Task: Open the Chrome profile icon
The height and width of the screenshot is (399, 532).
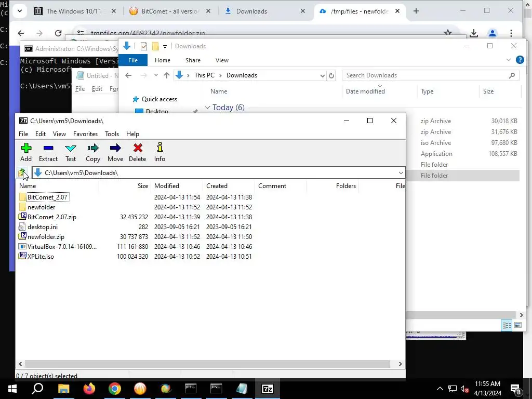Action: coord(493,33)
